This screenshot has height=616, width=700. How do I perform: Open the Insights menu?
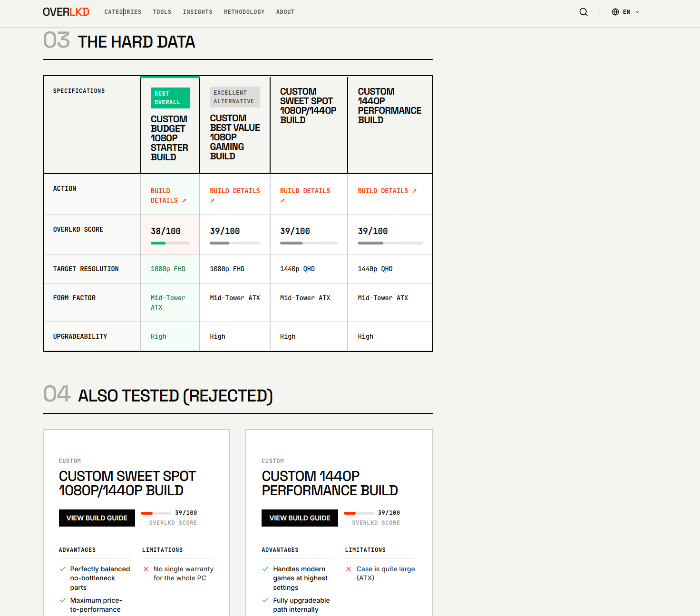tap(198, 12)
